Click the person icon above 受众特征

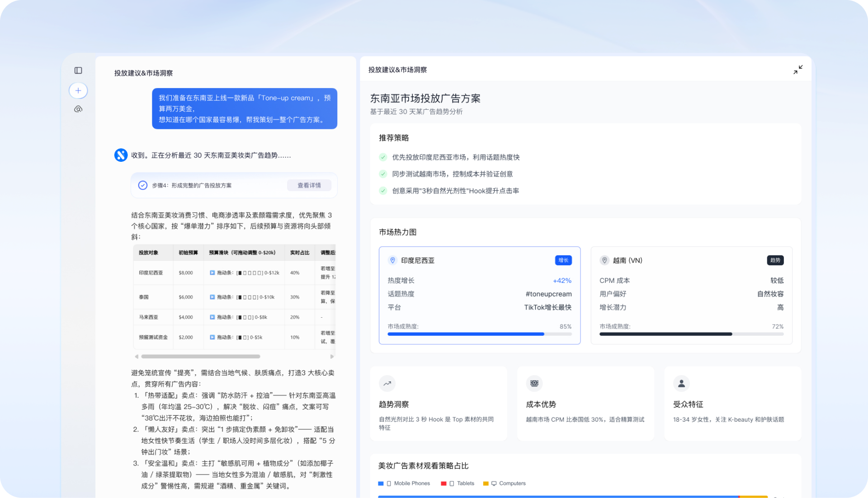point(681,383)
